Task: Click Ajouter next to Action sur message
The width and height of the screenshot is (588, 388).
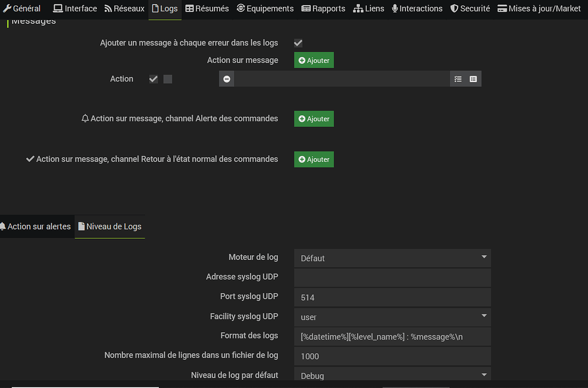Action: [x=314, y=60]
